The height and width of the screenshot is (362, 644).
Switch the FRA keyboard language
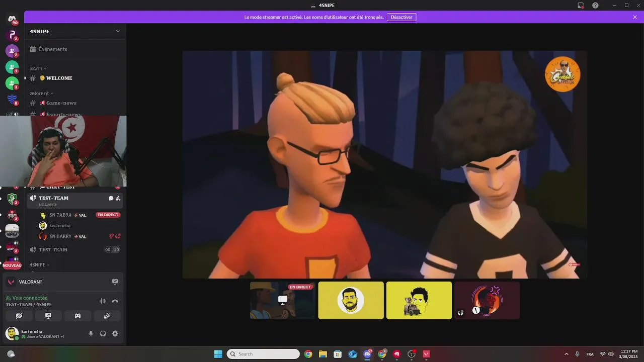590,354
